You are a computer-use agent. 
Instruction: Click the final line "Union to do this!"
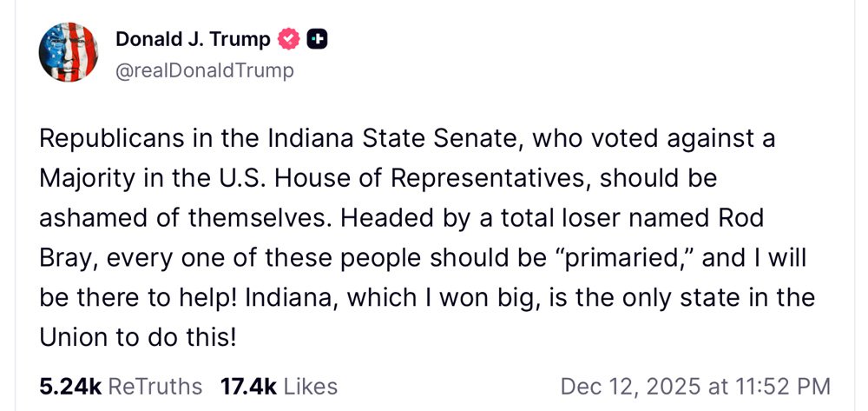click(137, 336)
